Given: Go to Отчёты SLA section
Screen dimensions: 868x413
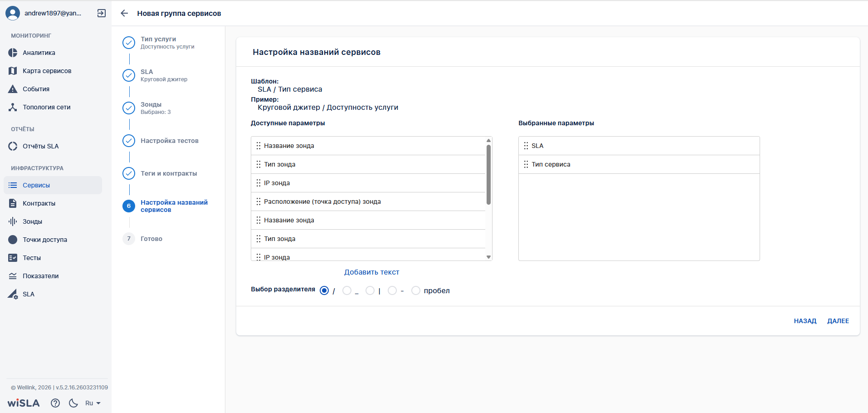Looking at the screenshot, I should point(40,146).
